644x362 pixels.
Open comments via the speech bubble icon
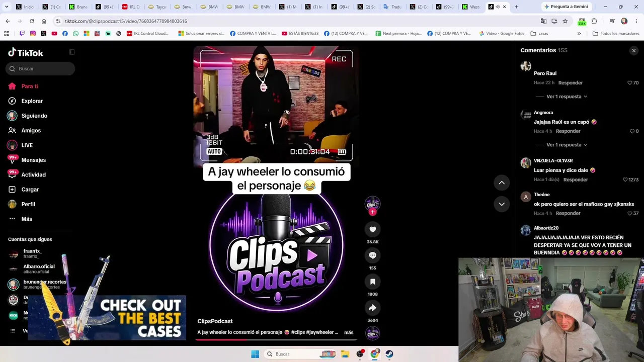(372, 255)
